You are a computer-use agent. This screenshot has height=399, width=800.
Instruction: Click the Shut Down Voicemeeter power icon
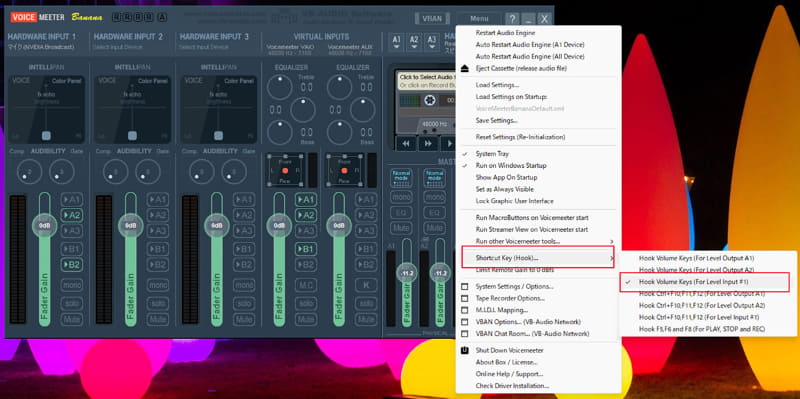pos(464,351)
